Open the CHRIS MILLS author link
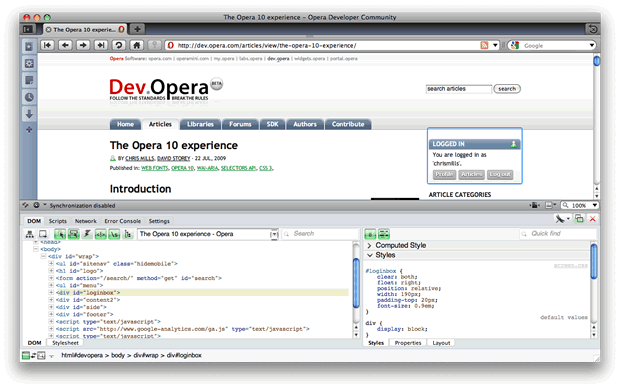620x389 pixels. coord(140,158)
